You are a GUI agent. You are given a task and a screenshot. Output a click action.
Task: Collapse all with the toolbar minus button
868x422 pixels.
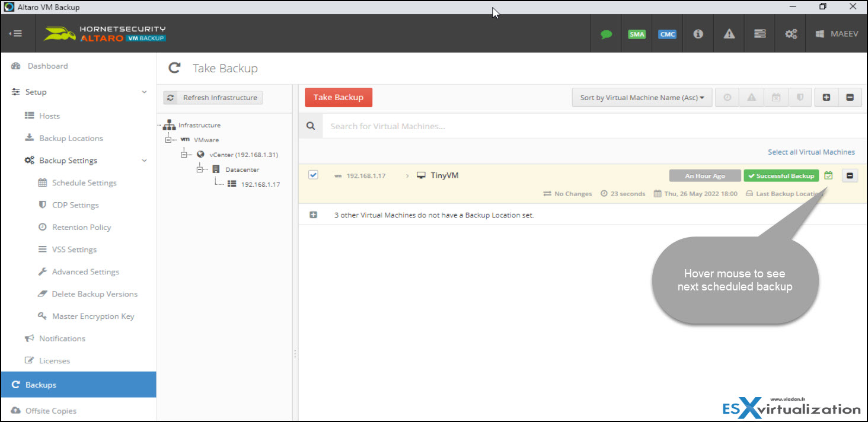point(850,98)
